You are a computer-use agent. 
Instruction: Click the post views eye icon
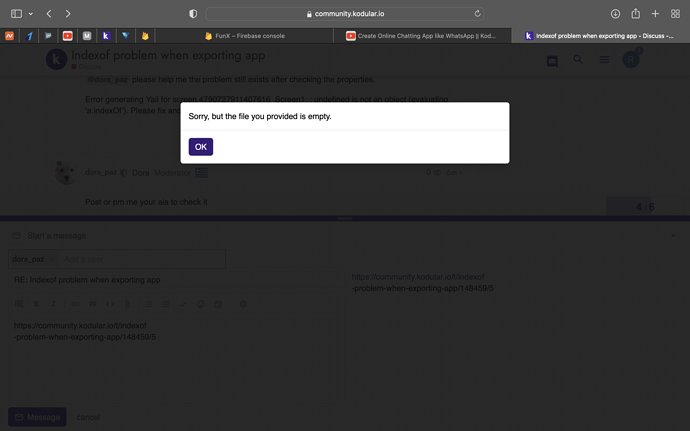tap(437, 173)
